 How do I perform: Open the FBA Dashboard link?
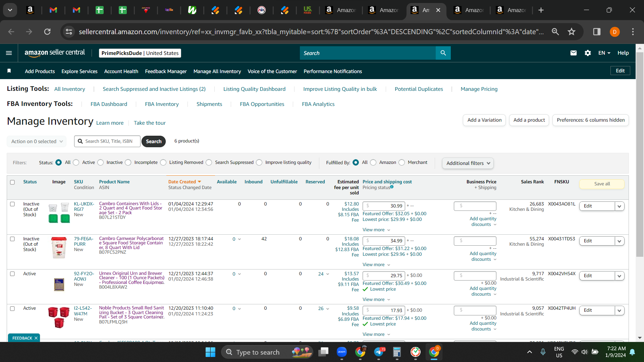click(x=109, y=104)
